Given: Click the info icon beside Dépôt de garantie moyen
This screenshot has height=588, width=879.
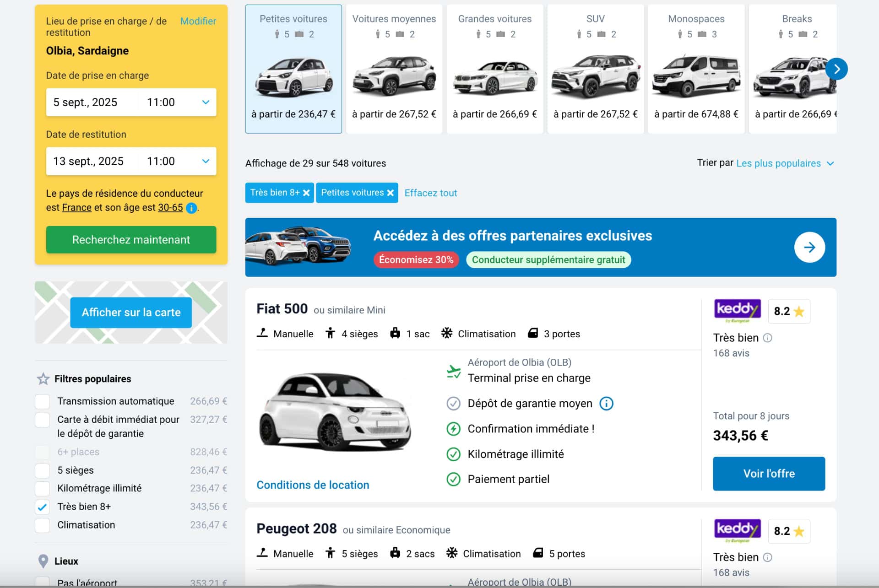Looking at the screenshot, I should (x=607, y=404).
